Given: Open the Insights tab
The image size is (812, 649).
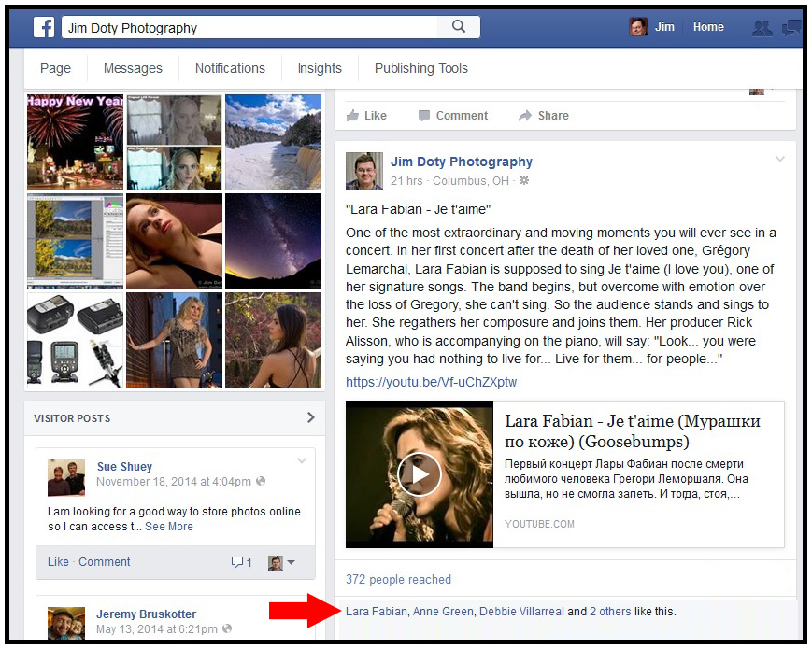Looking at the screenshot, I should (x=320, y=68).
